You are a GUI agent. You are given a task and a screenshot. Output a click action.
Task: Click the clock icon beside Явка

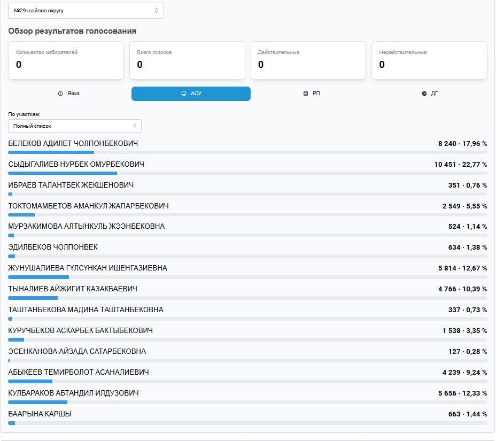tap(60, 94)
